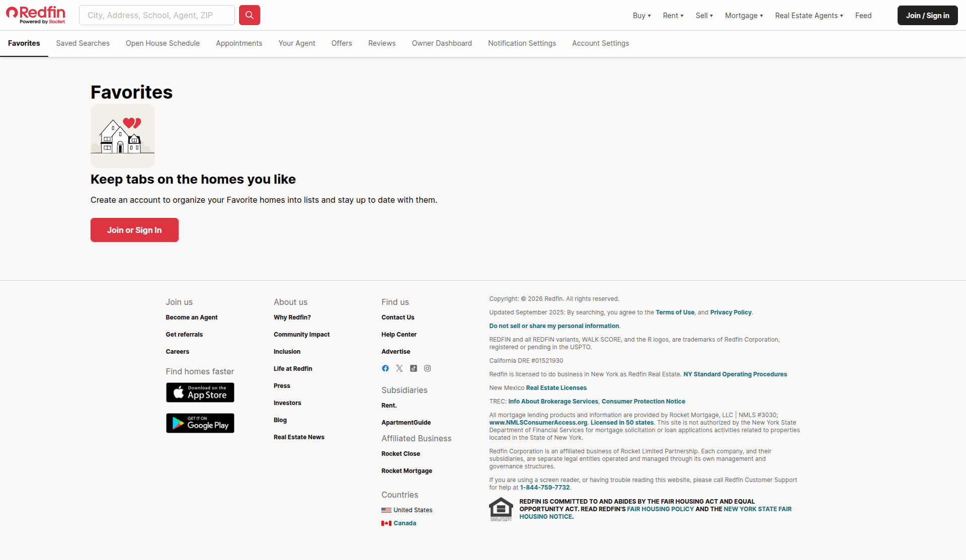Go to Notification Settings tab
Screen dimensions: 966x560
click(522, 43)
